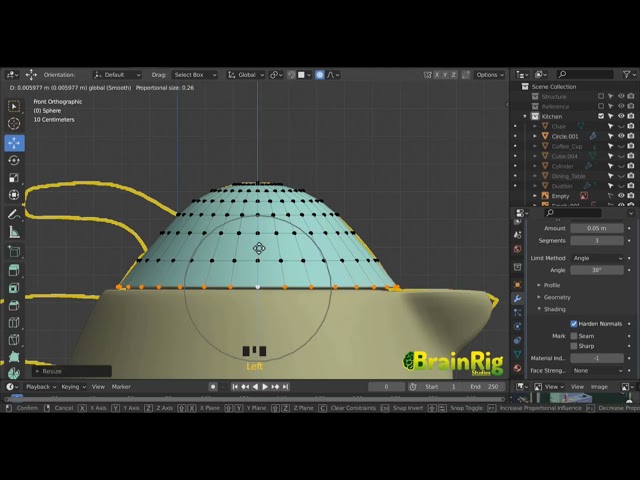
Task: Expand the Resize operator panel
Action: (x=71, y=371)
